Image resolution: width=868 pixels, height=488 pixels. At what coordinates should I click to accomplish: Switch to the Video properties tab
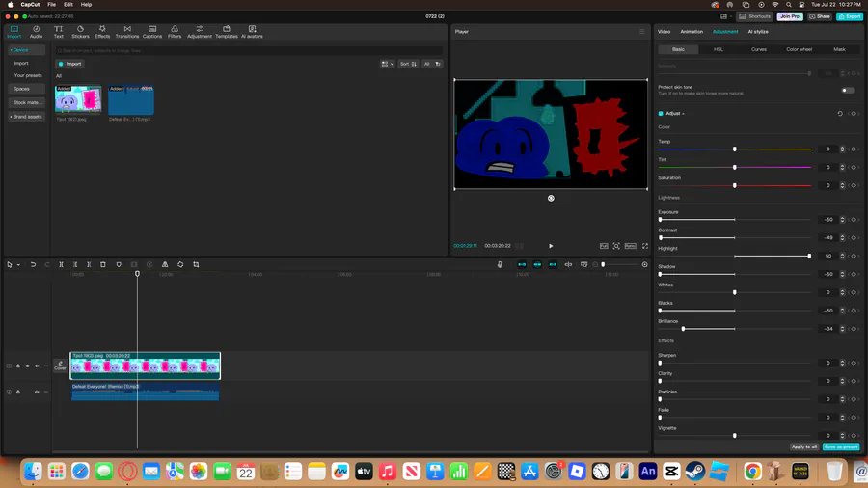pos(664,32)
